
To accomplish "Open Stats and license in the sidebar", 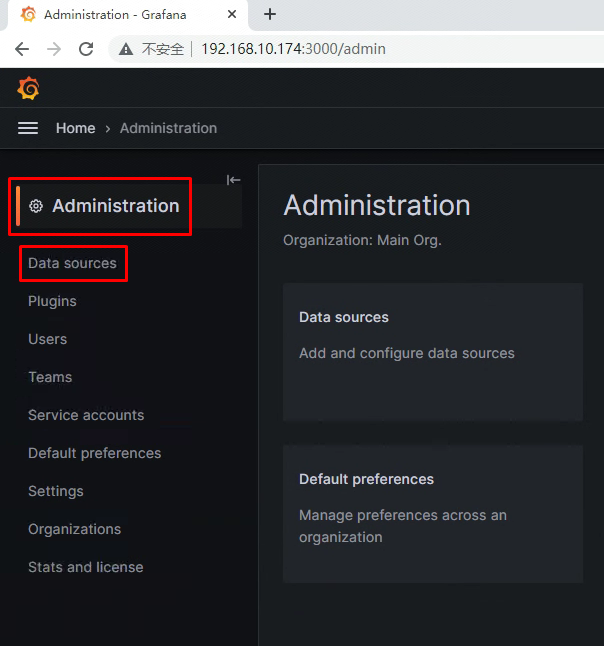I will pyautogui.click(x=86, y=567).
